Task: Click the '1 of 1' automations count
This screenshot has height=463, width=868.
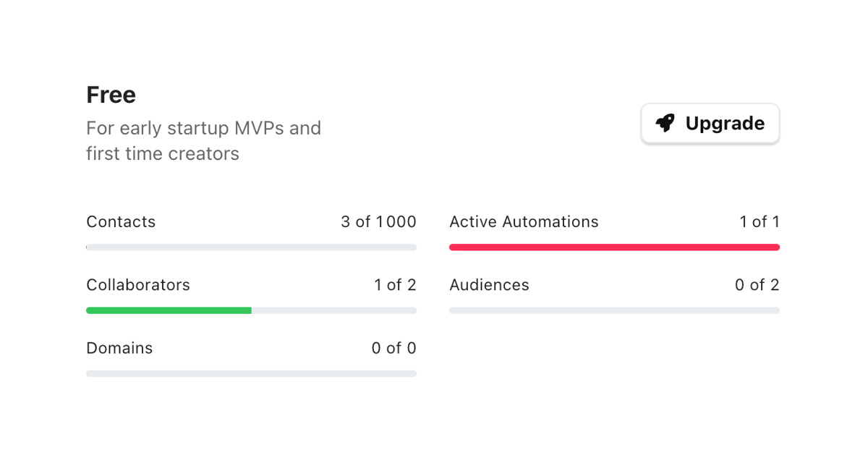Action: tap(759, 222)
